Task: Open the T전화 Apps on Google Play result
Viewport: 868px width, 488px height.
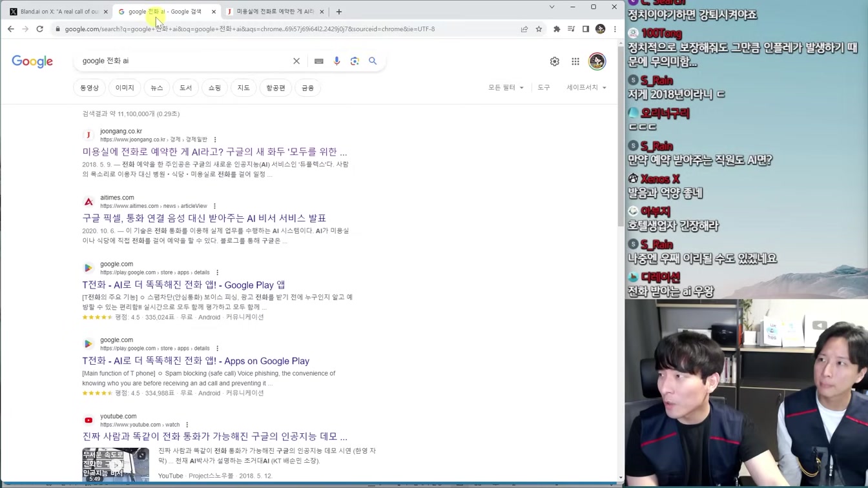Action: click(x=196, y=361)
